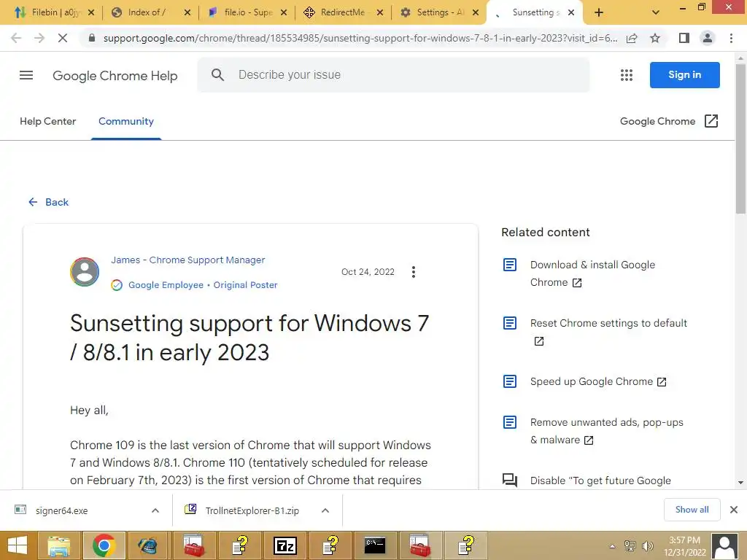Screen dimensions: 747x560
Task: Open the Trollnet Explorer taskbar icon
Action: pos(149,545)
